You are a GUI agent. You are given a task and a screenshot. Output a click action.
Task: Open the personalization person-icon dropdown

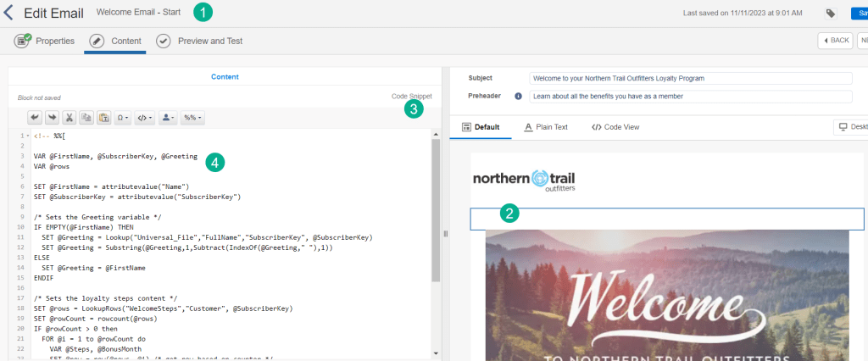point(167,118)
